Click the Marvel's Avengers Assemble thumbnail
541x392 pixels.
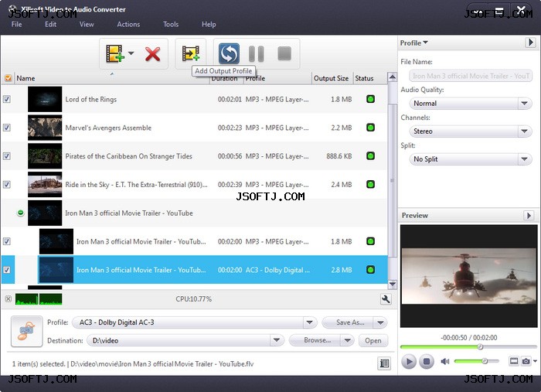pos(45,128)
